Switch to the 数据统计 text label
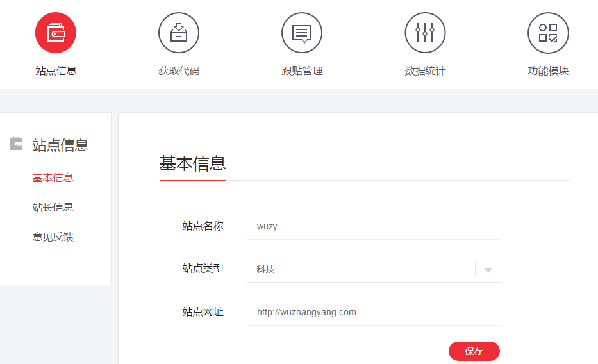The height and width of the screenshot is (364, 598). pos(425,71)
